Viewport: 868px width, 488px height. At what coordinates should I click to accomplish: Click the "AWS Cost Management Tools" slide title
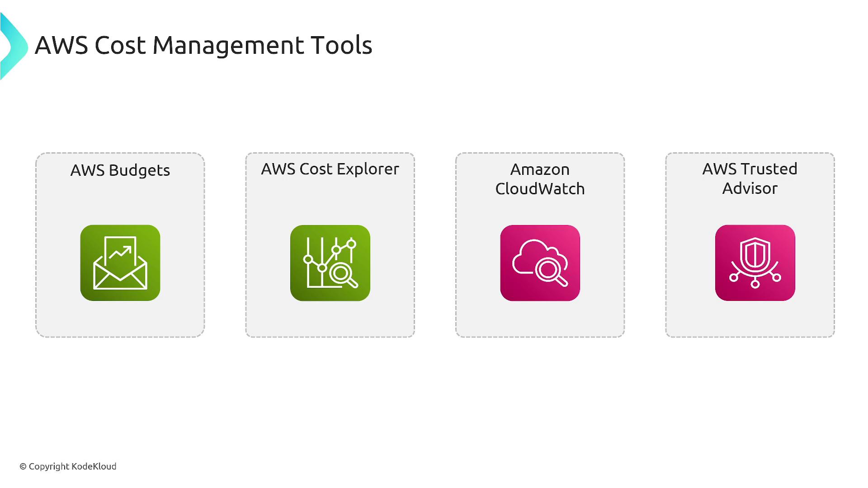coord(203,45)
